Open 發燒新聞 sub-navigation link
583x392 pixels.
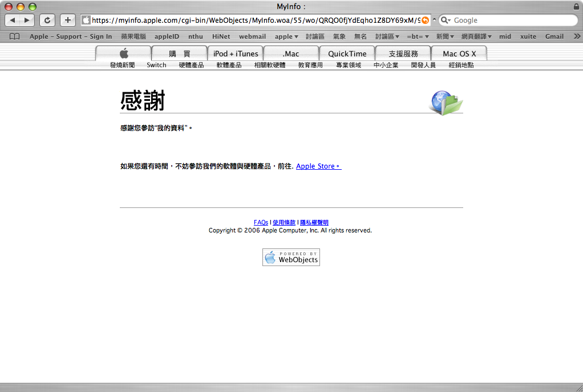(x=122, y=65)
